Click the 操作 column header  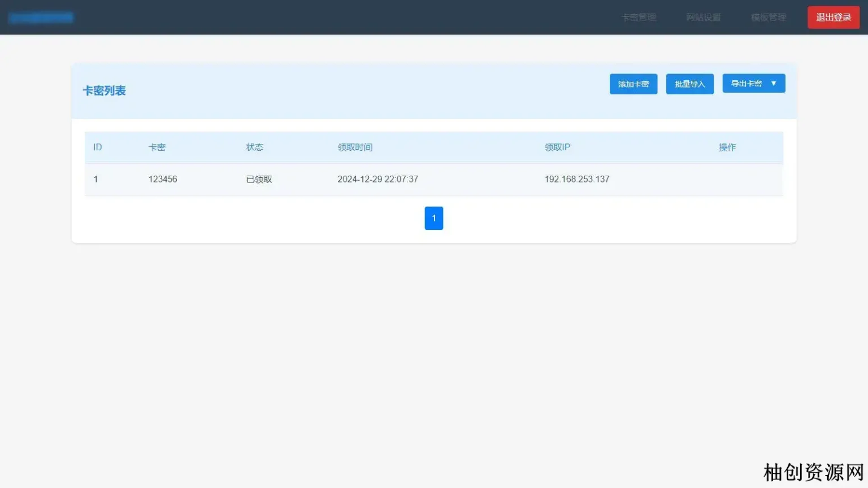point(727,147)
